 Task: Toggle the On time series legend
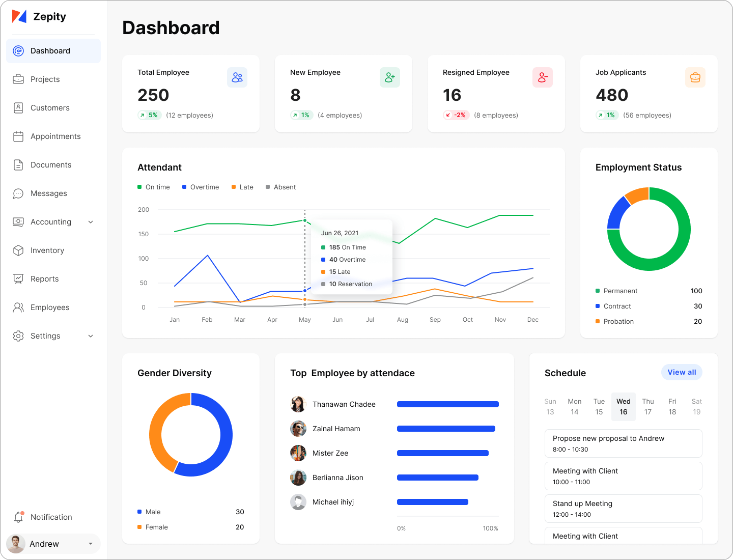coord(154,187)
